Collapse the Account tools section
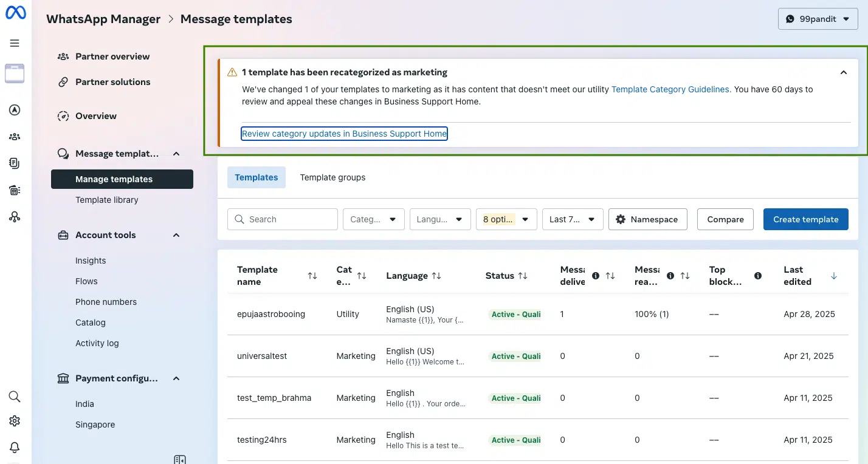The height and width of the screenshot is (464, 868). pyautogui.click(x=176, y=235)
